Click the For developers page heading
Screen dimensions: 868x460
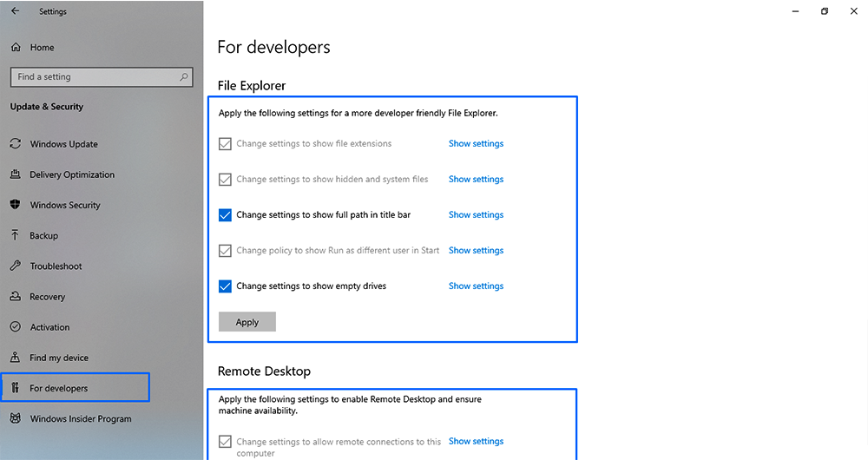273,48
